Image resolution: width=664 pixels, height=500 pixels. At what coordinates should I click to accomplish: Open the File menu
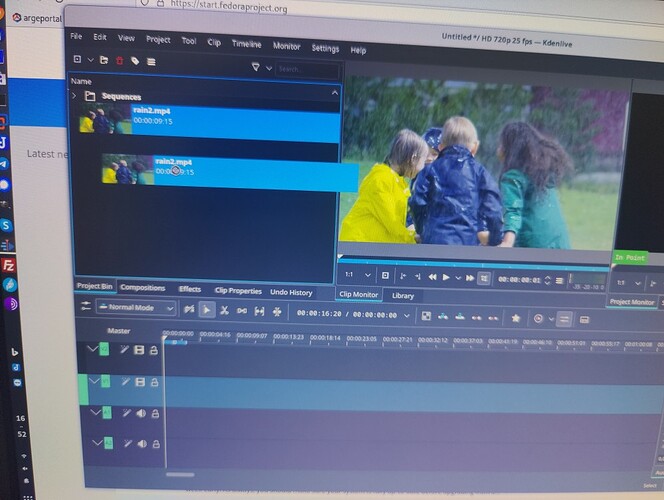[x=76, y=36]
